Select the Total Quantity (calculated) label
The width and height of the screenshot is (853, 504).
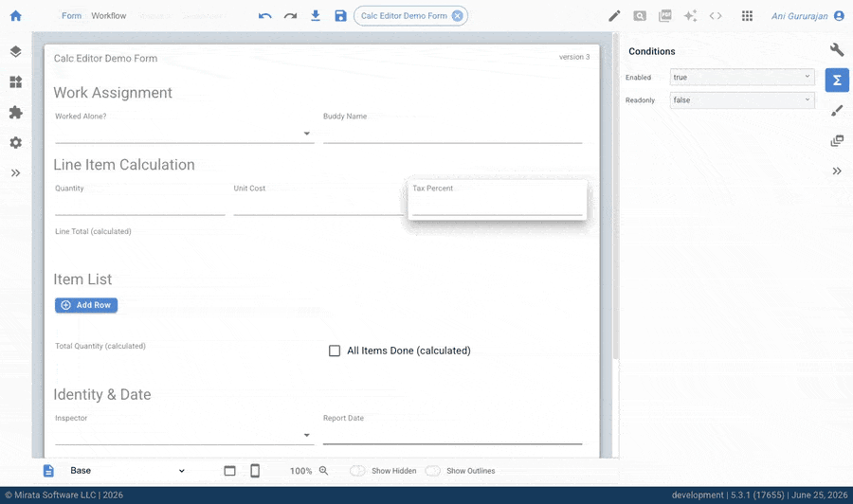point(100,346)
